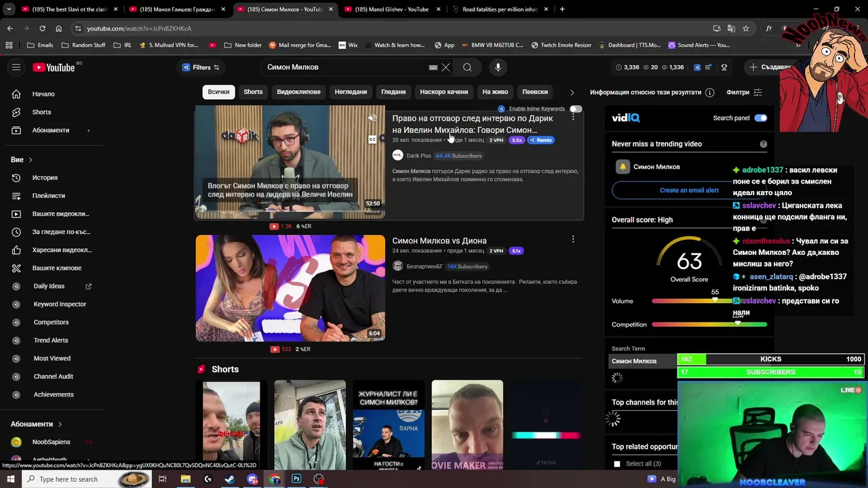
Task: Select the Всички filter chip
Action: point(218,91)
